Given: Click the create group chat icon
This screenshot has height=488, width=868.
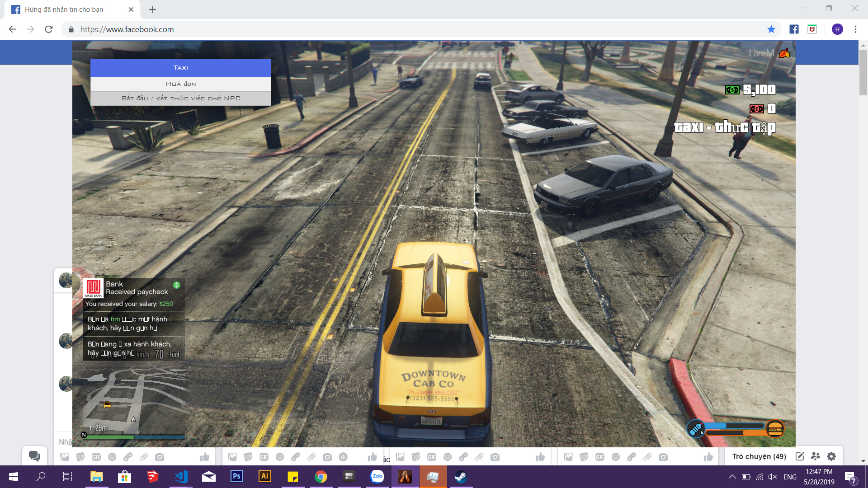Looking at the screenshot, I should click(x=816, y=456).
